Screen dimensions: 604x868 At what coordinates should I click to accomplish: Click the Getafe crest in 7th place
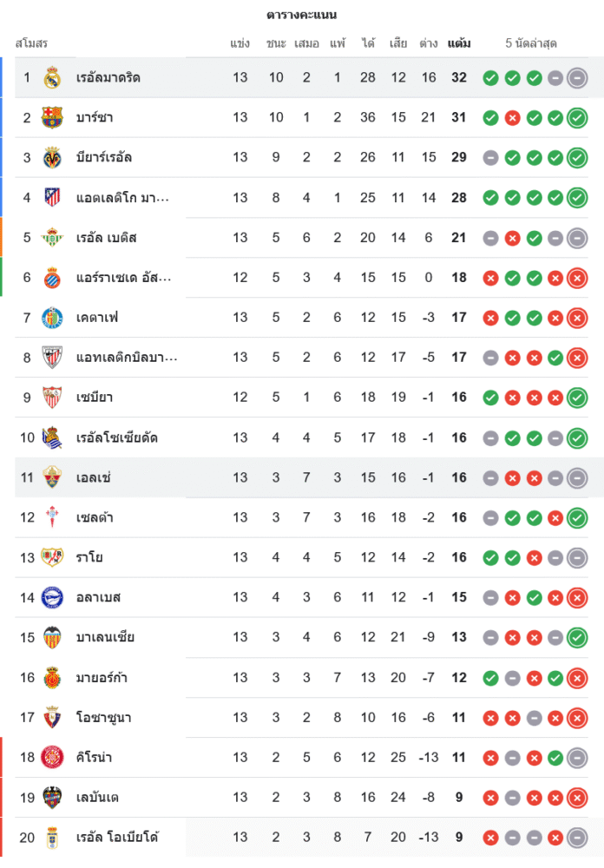pos(52,317)
